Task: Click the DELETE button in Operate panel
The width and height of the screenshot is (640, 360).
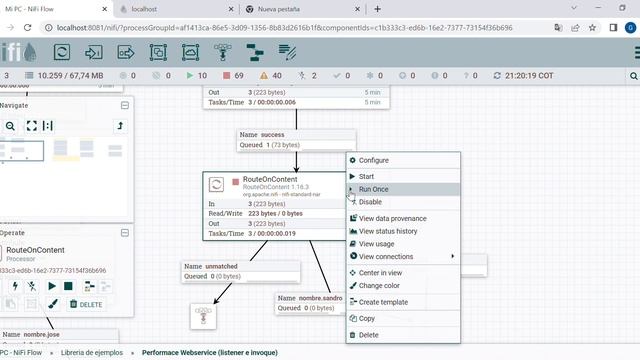Action: pyautogui.click(x=86, y=304)
